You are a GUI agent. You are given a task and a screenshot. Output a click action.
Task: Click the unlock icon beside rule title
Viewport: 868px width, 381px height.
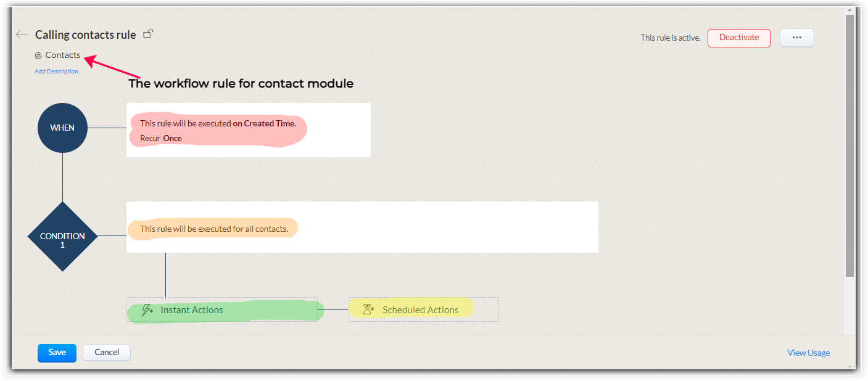(148, 34)
